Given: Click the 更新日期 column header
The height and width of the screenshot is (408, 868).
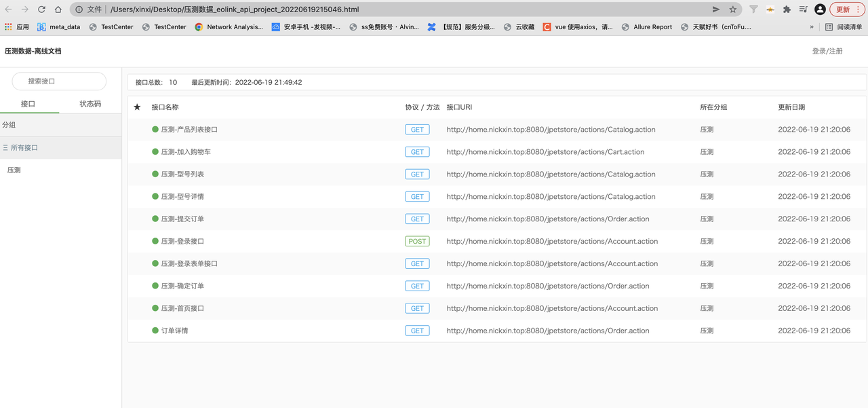Looking at the screenshot, I should 791,107.
